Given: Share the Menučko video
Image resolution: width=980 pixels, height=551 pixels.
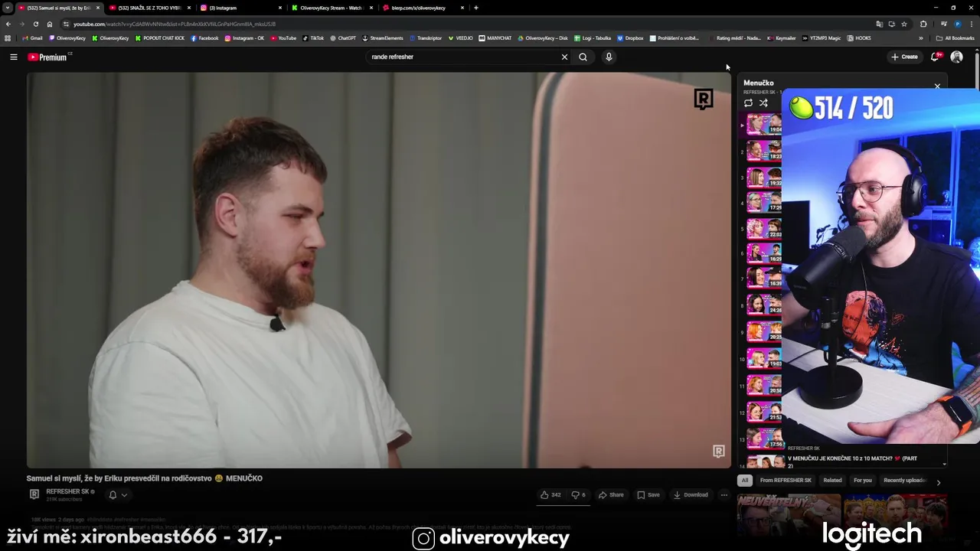Looking at the screenshot, I should click(x=611, y=495).
